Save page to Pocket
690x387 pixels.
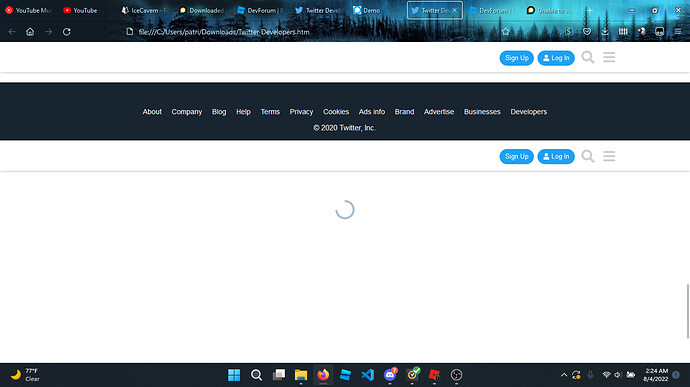tap(587, 32)
